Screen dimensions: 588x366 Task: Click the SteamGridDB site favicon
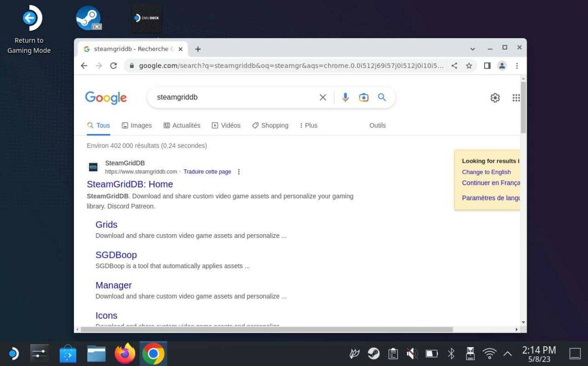pyautogui.click(x=93, y=167)
